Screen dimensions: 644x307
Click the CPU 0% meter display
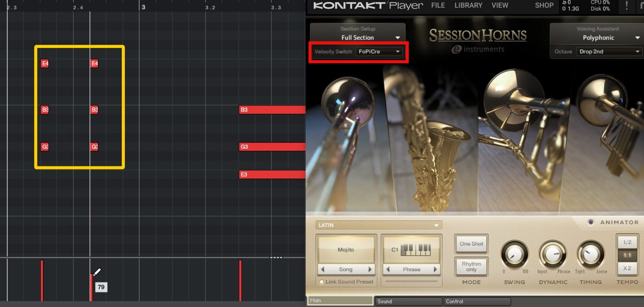599,3
